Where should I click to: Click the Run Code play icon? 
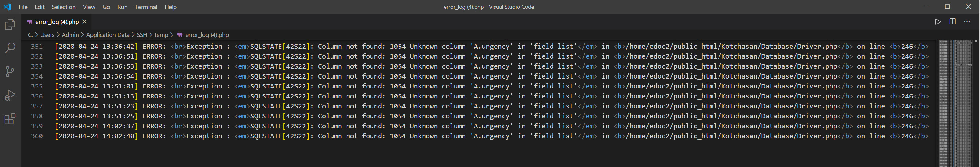click(x=938, y=22)
